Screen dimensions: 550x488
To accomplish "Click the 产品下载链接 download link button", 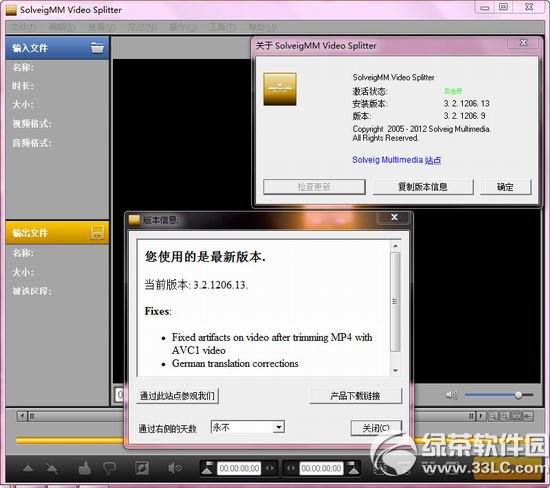I will click(355, 396).
